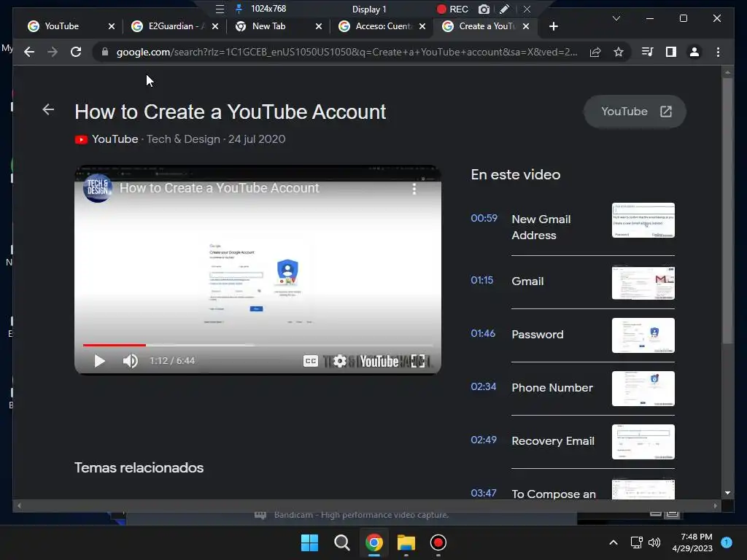Screen dimensions: 747x560
Task: Open video on YouTube button
Action: click(x=635, y=112)
